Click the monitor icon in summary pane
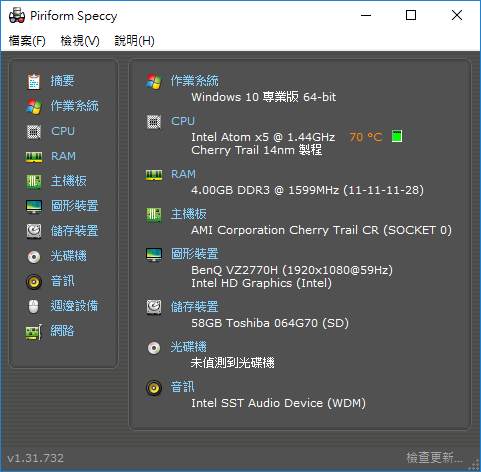The image size is (481, 472). tap(154, 255)
